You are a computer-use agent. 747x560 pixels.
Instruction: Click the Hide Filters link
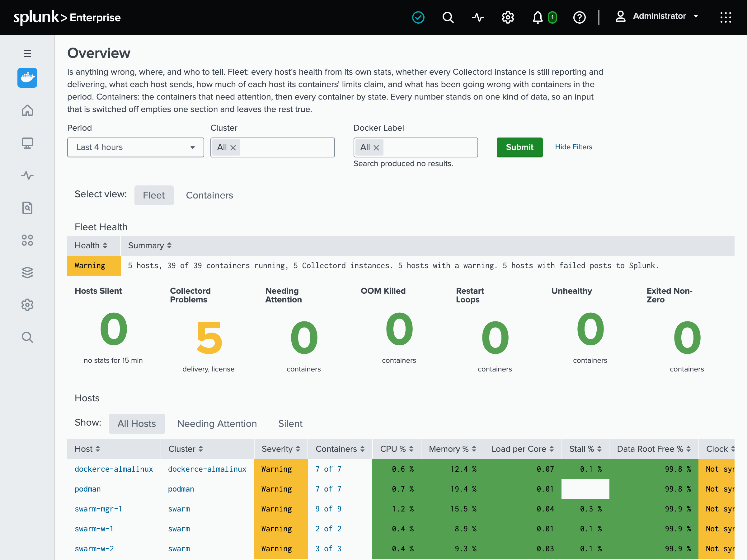point(573,147)
